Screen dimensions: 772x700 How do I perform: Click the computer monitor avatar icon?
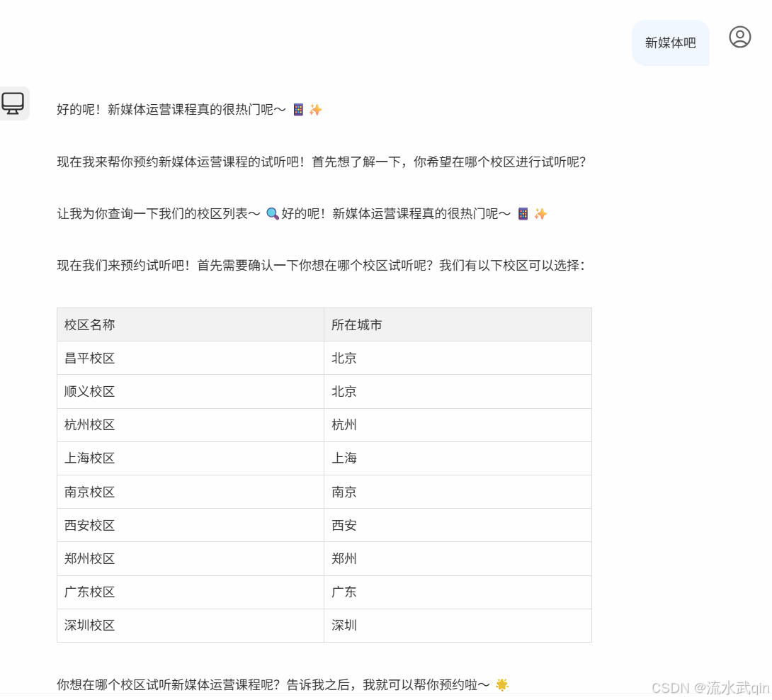(14, 103)
